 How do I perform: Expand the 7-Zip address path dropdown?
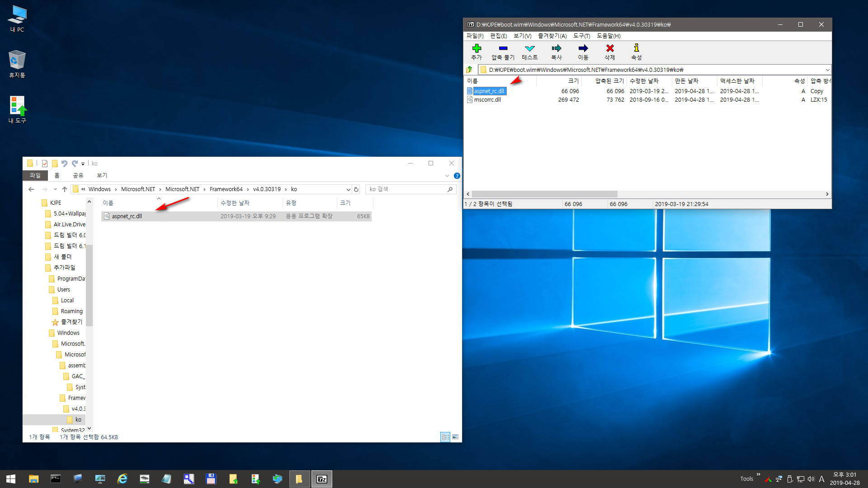point(827,70)
